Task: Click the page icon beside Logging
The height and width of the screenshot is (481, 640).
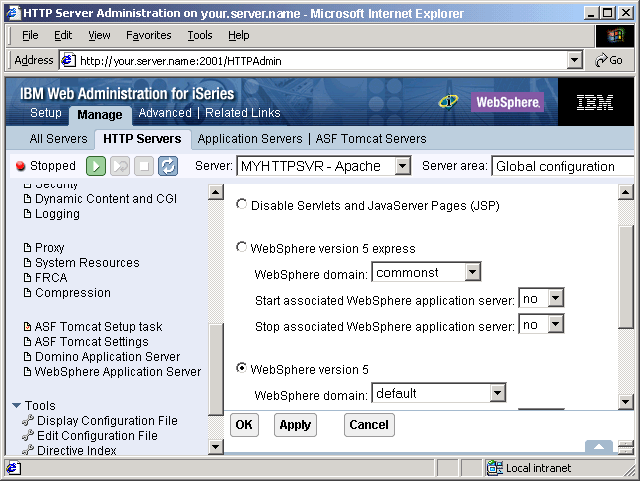Action: coord(27,214)
